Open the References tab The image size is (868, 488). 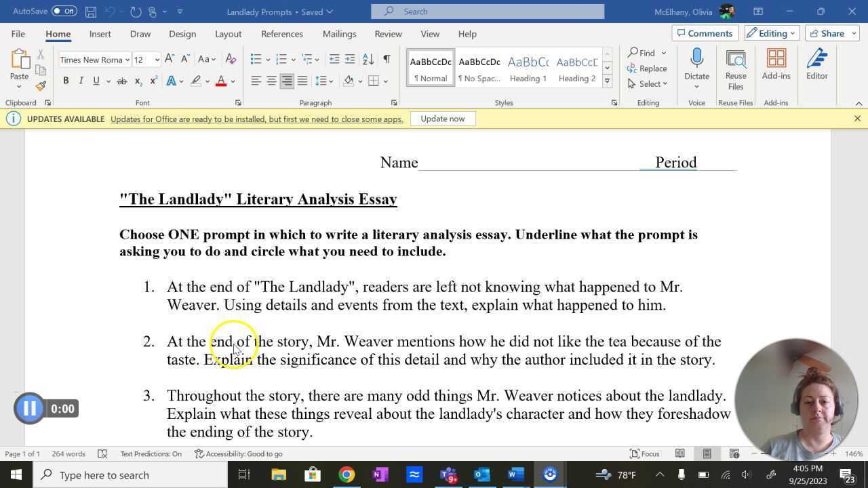pyautogui.click(x=281, y=34)
